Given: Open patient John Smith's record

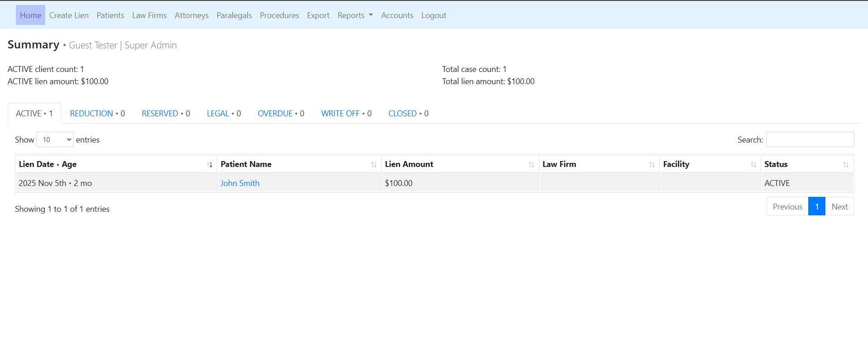Looking at the screenshot, I should pyautogui.click(x=240, y=183).
